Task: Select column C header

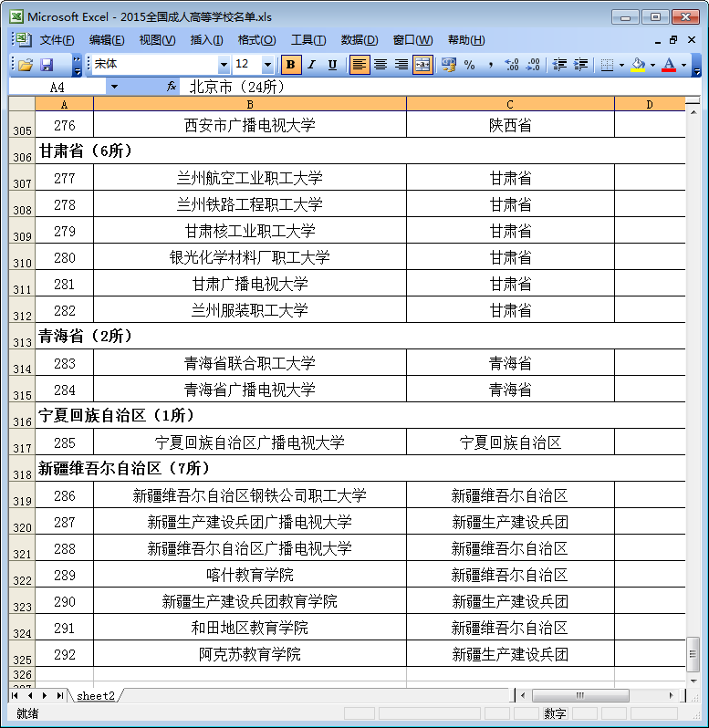Action: coord(510,104)
